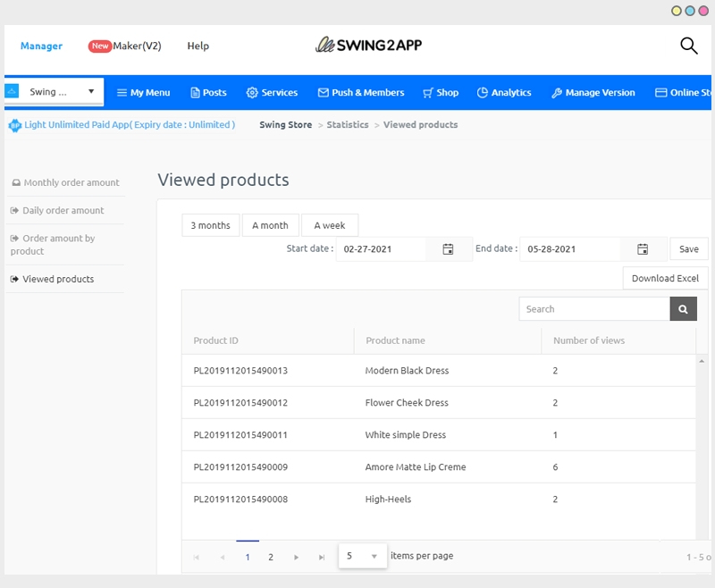The height and width of the screenshot is (588, 715).
Task: Open the Start date calendar picker
Action: click(448, 249)
